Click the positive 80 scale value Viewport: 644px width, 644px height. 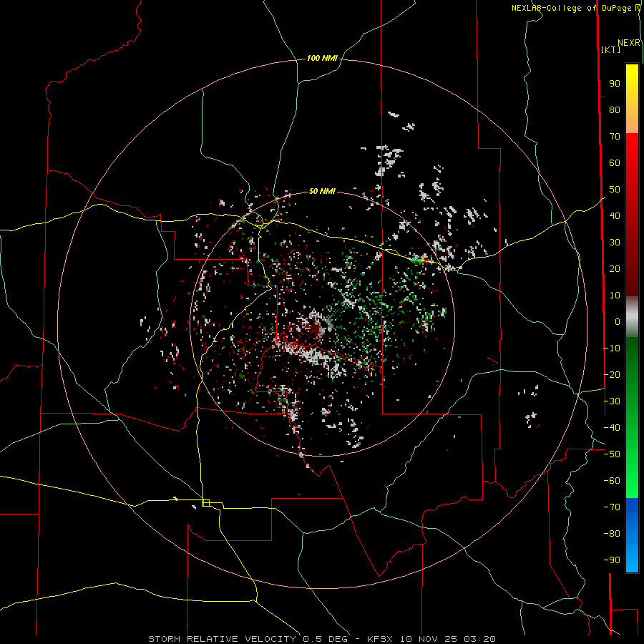pos(615,110)
